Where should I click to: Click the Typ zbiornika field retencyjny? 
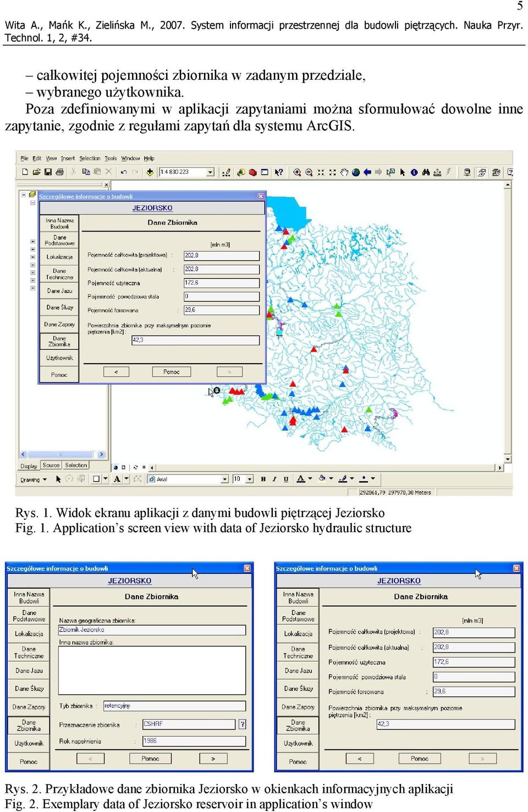174,706
